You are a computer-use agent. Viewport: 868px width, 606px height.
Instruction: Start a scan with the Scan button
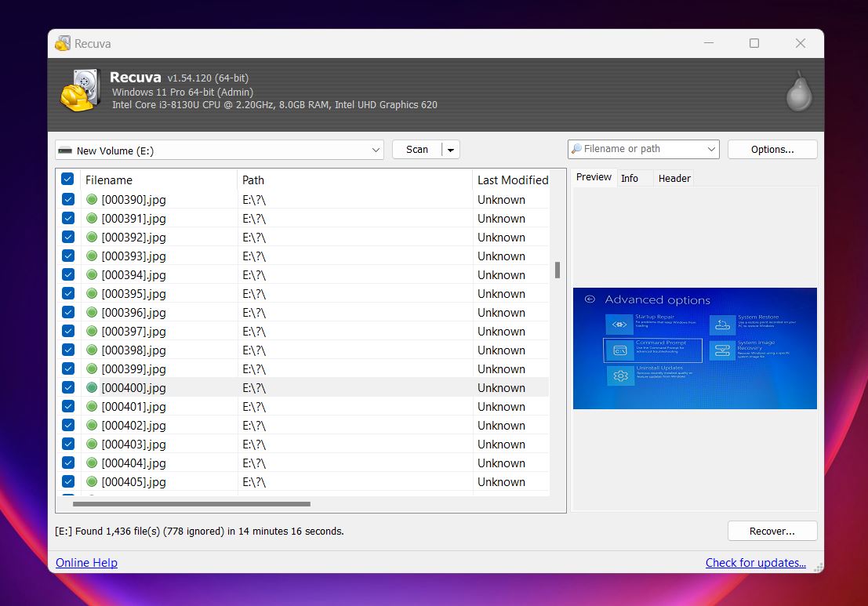(x=417, y=150)
